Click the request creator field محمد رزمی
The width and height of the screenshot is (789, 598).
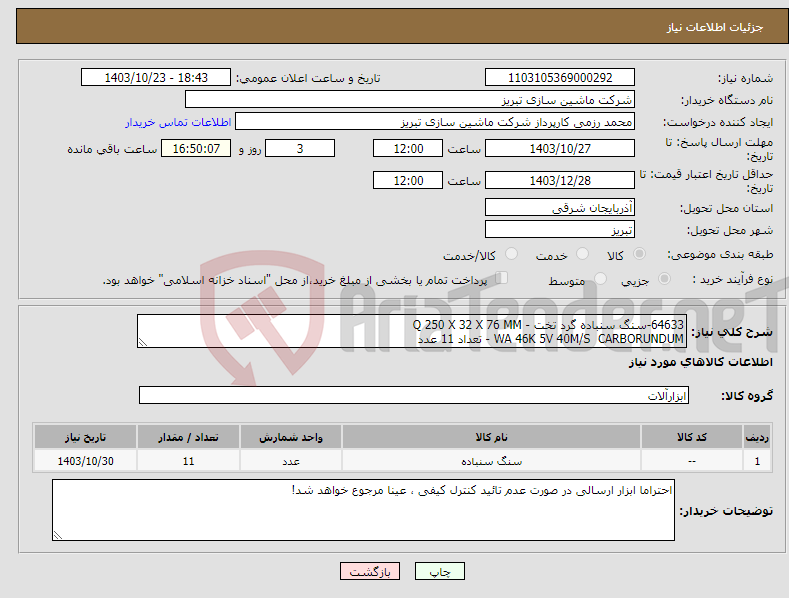(435, 122)
